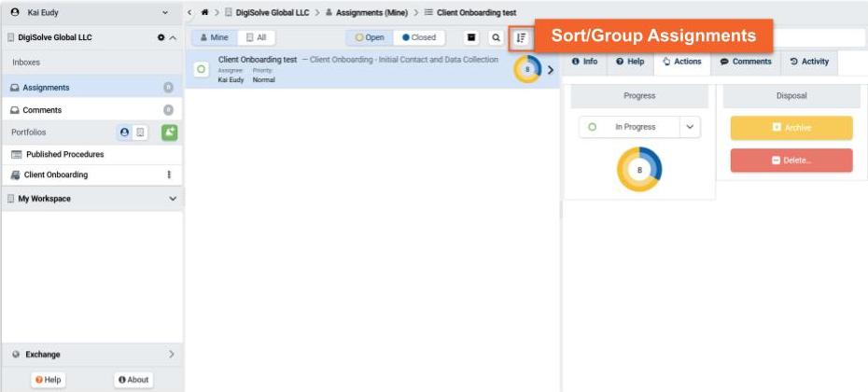Open the Comments tab in details panel
The height and width of the screenshot is (392, 868).
click(746, 62)
